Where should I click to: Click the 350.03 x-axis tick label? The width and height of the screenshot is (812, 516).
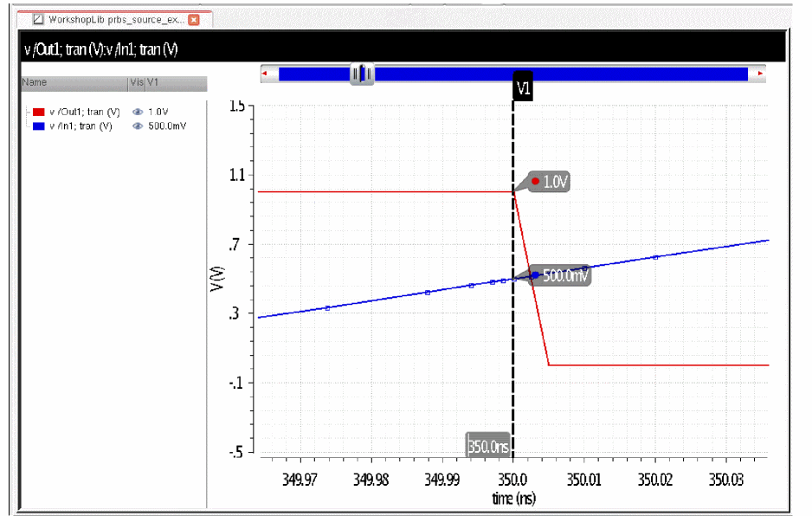pyautogui.click(x=726, y=480)
